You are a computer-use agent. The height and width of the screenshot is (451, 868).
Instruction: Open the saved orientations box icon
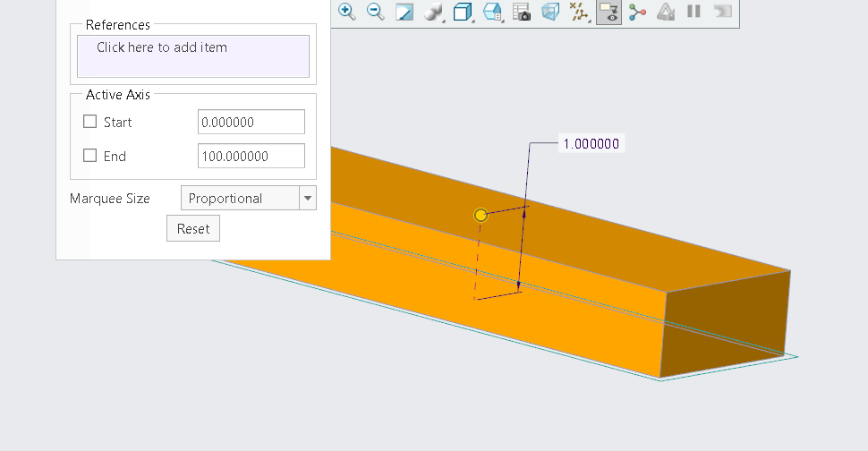[463, 12]
